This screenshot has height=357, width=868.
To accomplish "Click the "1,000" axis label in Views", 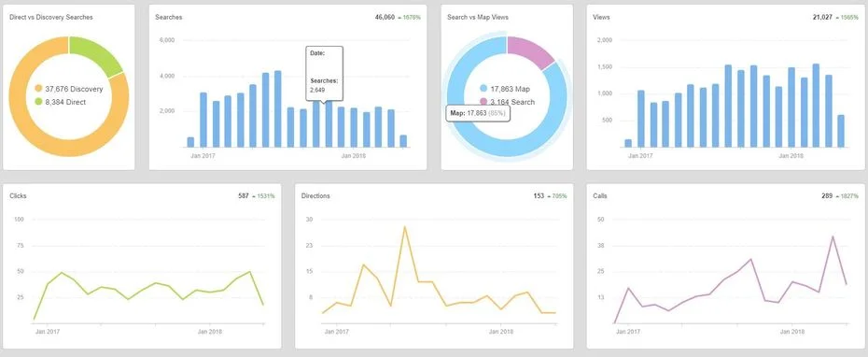I will coord(605,93).
